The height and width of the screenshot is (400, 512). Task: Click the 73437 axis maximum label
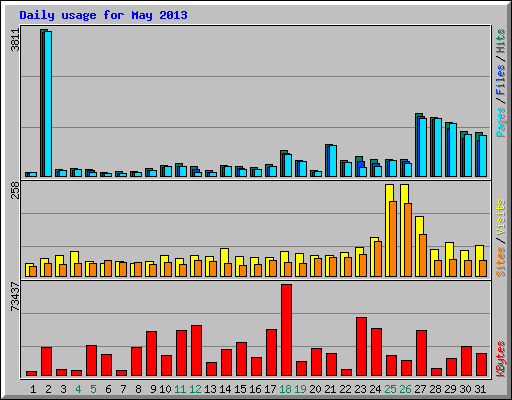point(15,297)
